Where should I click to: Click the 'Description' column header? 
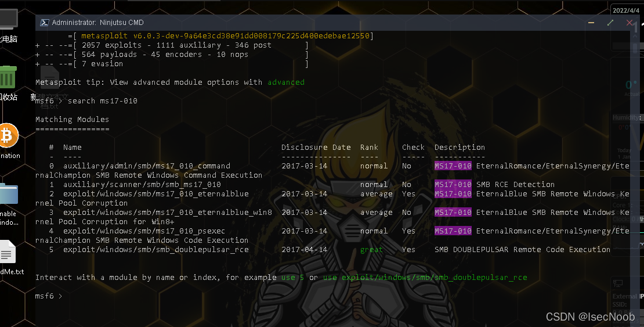[460, 148]
